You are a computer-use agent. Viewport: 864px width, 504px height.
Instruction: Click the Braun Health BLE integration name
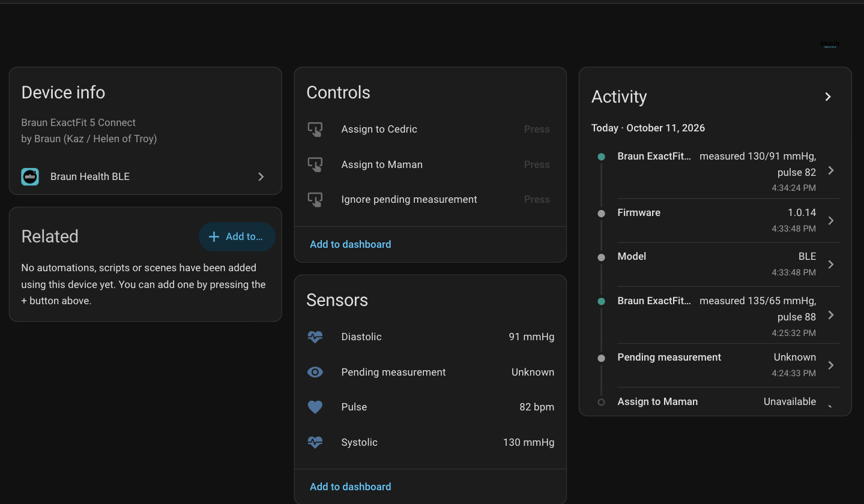[90, 176]
